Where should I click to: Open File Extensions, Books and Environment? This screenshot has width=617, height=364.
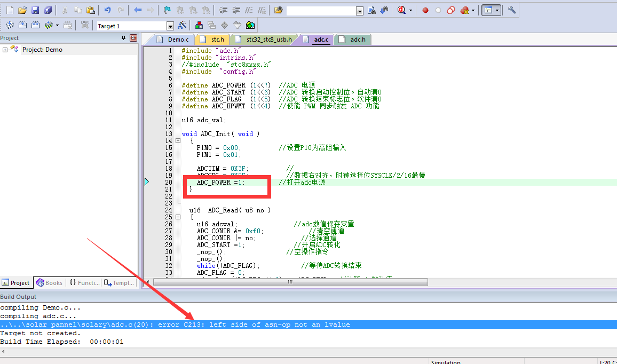pyautogui.click(x=199, y=25)
